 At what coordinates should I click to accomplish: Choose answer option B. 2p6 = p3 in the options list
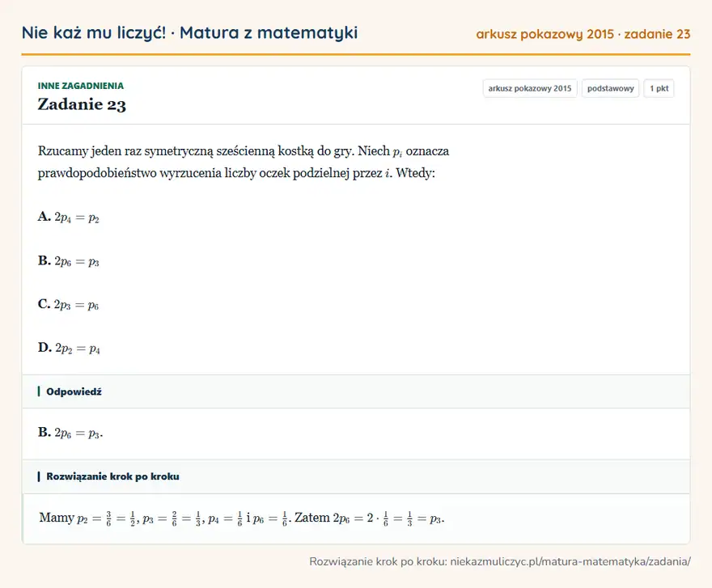[69, 261]
